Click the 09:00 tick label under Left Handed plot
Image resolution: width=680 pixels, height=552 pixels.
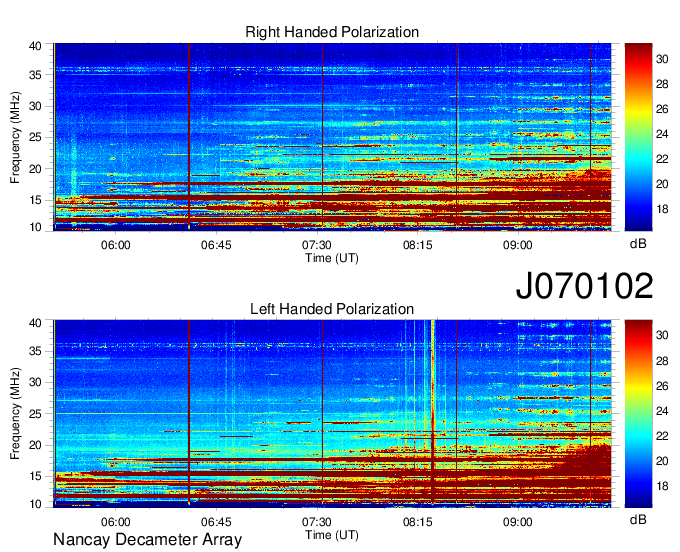[x=518, y=522]
